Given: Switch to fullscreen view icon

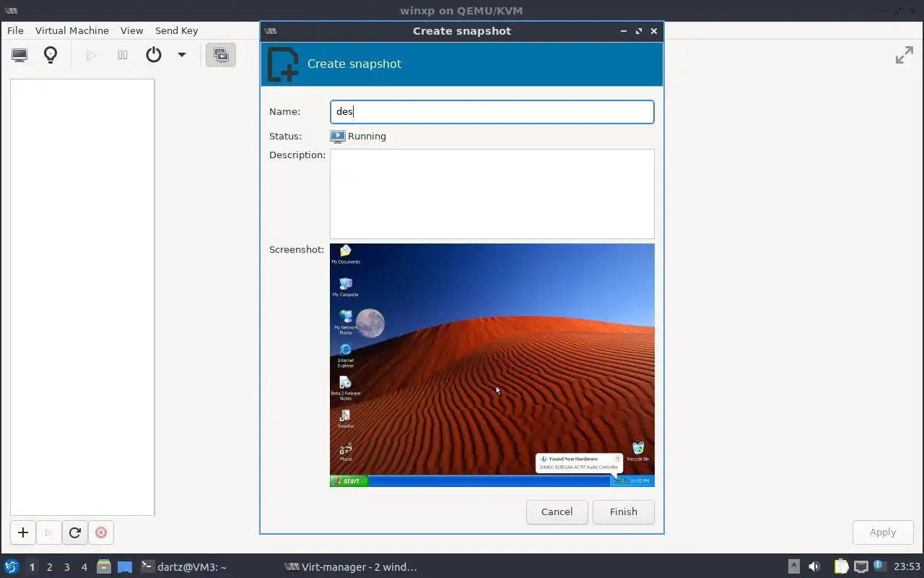Looking at the screenshot, I should click(904, 56).
